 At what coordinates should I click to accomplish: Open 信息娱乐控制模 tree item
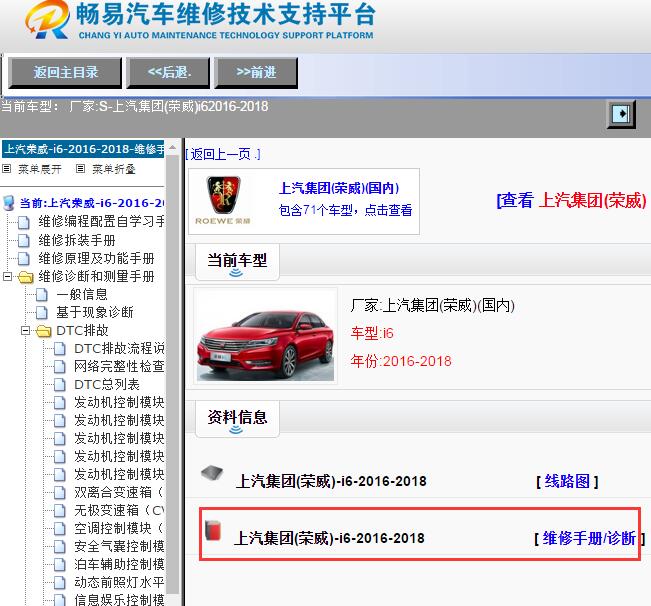119,600
